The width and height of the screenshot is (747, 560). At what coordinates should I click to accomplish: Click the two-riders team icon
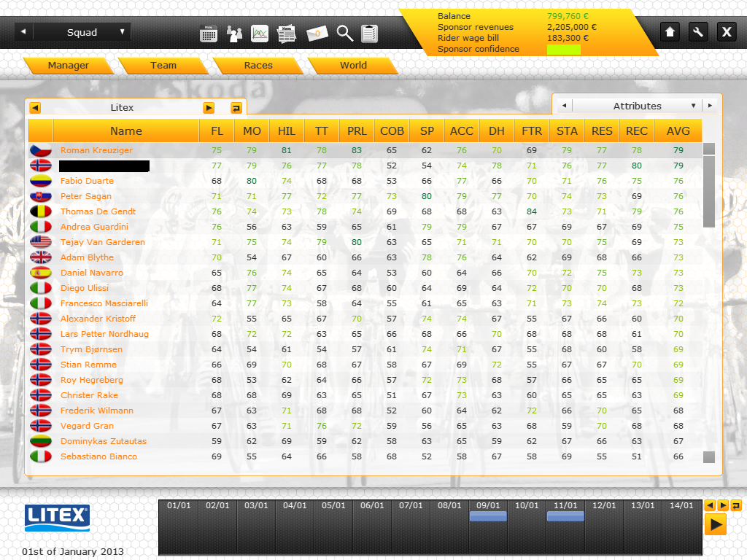(234, 33)
